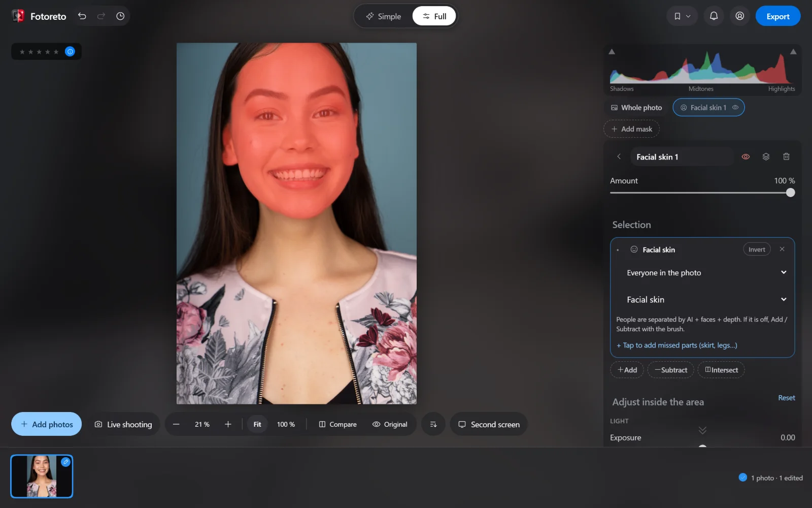812x508 pixels.
Task: Select the Whole photo tab
Action: point(636,108)
